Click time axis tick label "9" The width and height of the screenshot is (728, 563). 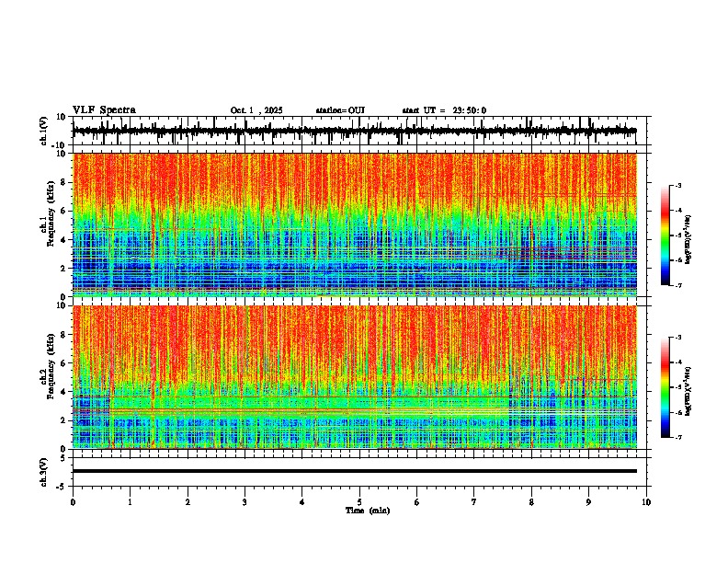pos(588,502)
